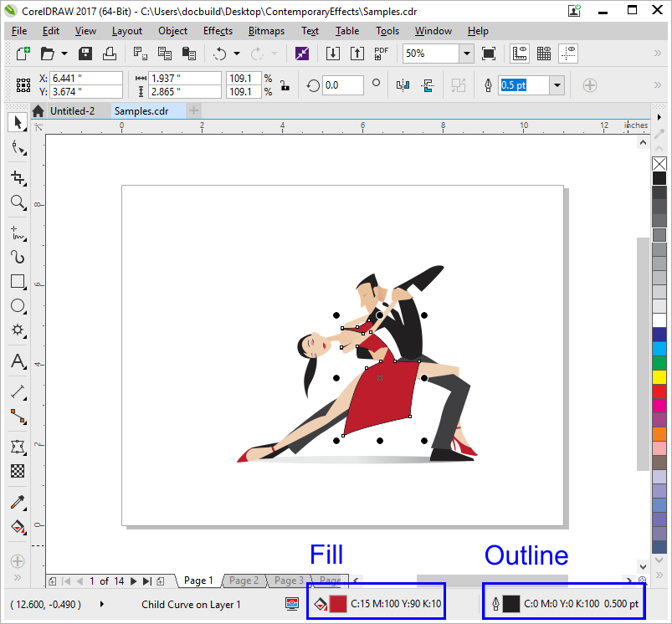Open the zoom level dropdown
The width and height of the screenshot is (672, 624).
tap(466, 54)
